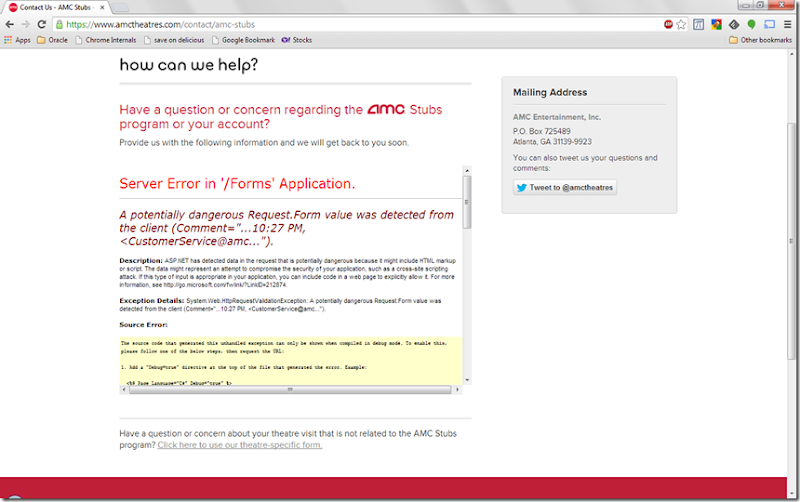Screen dimensions: 800x502
Task: Open Apps shortcut in bookmarks bar
Action: coord(17,40)
